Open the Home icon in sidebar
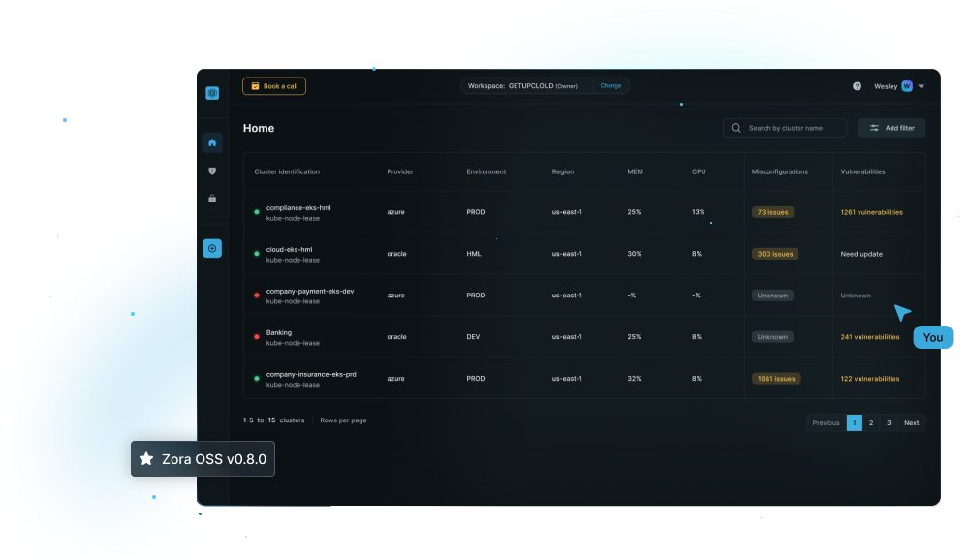 tap(212, 143)
